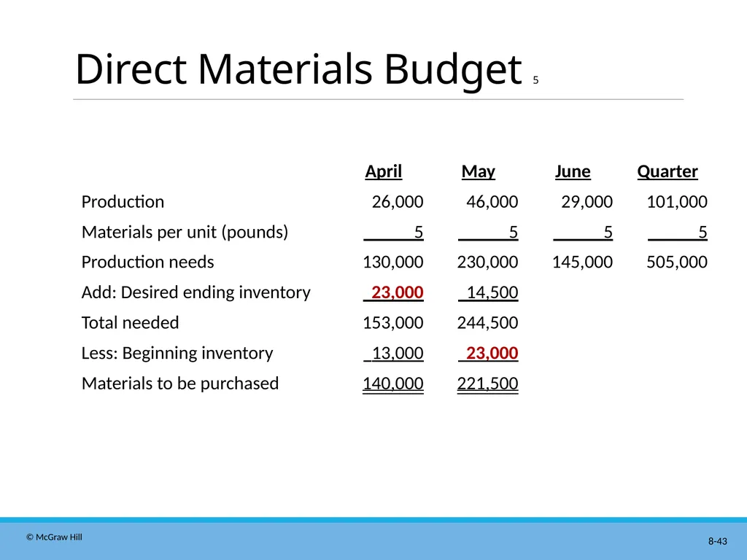Click April materials purchased 140,000
Screen dimensions: 747x560
click(393, 384)
